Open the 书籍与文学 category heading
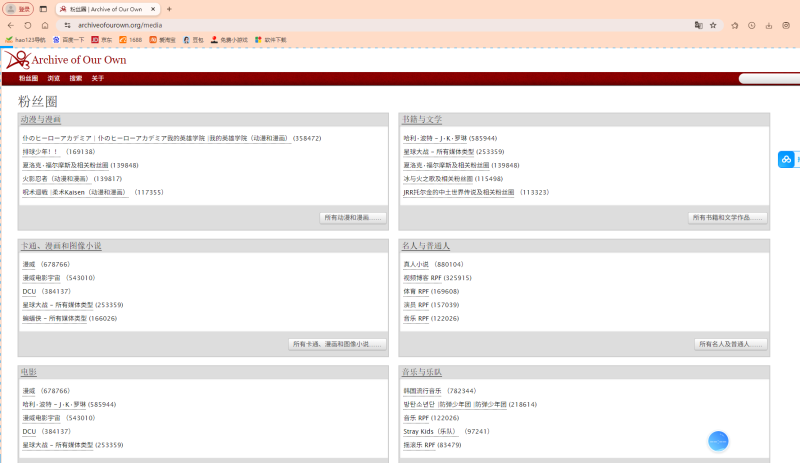This screenshot has width=800, height=463. [422, 119]
